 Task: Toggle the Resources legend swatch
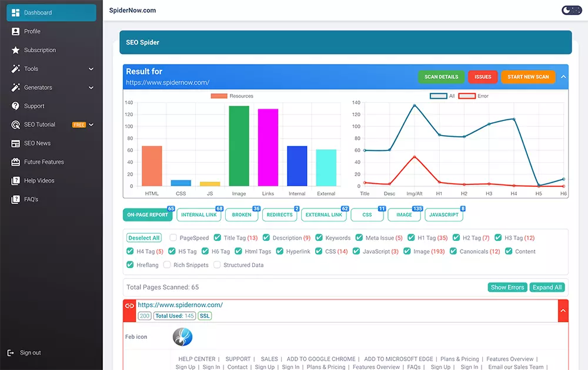tap(219, 96)
